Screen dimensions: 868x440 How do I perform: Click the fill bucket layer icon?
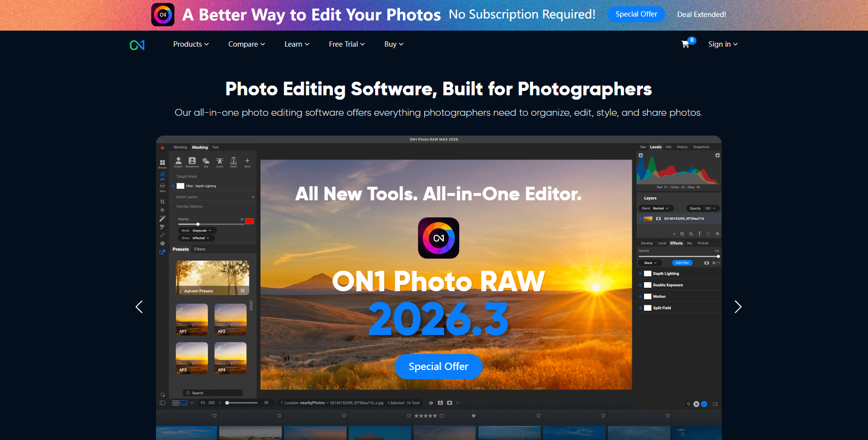691,234
